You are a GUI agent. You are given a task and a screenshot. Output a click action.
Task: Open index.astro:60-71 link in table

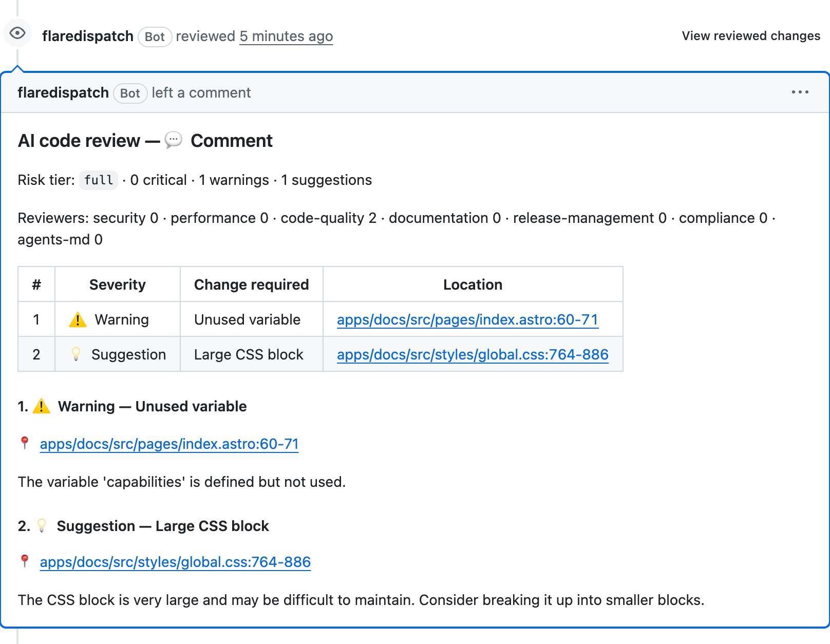tap(467, 319)
